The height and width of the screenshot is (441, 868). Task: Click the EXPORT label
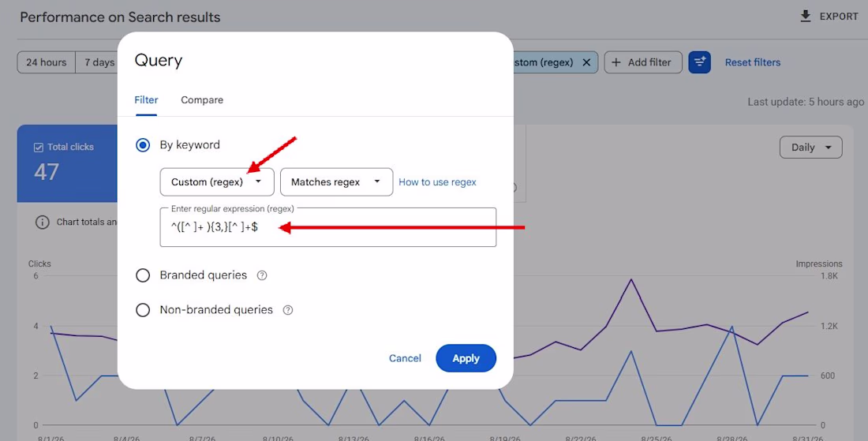(x=839, y=17)
